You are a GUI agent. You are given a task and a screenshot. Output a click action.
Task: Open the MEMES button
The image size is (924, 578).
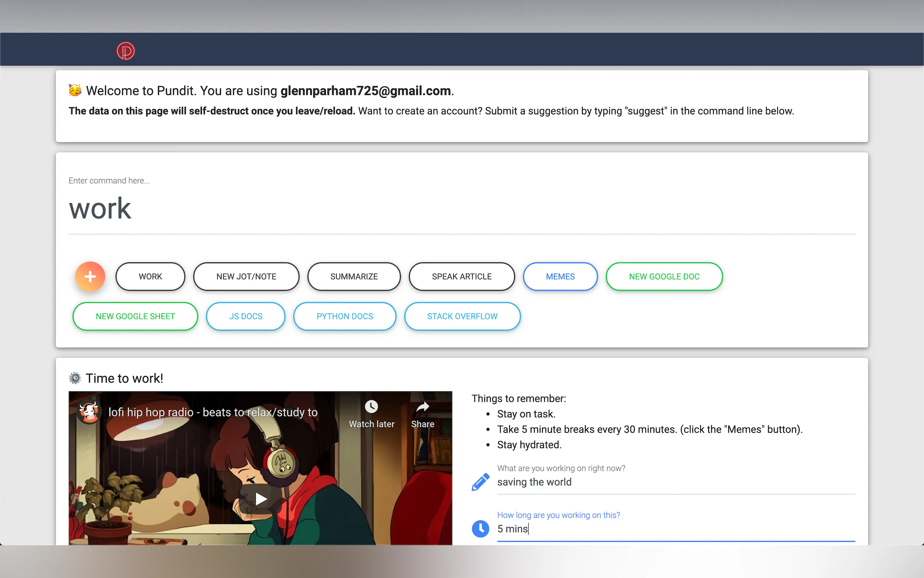pyautogui.click(x=560, y=276)
